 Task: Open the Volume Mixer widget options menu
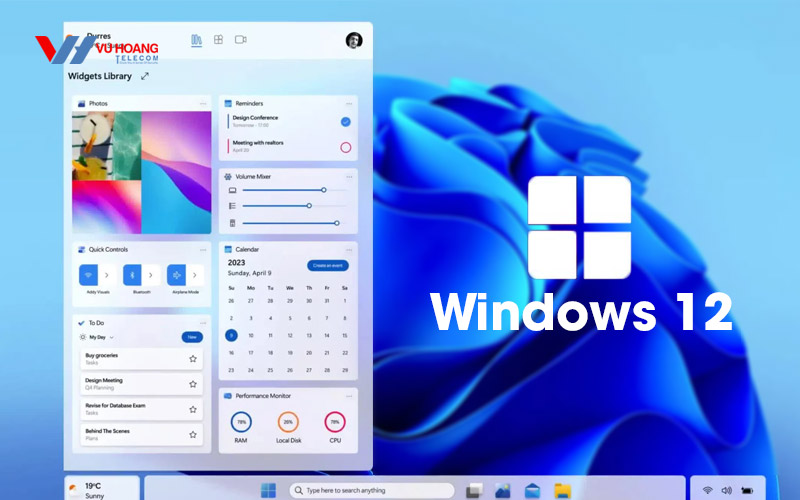pyautogui.click(x=349, y=177)
